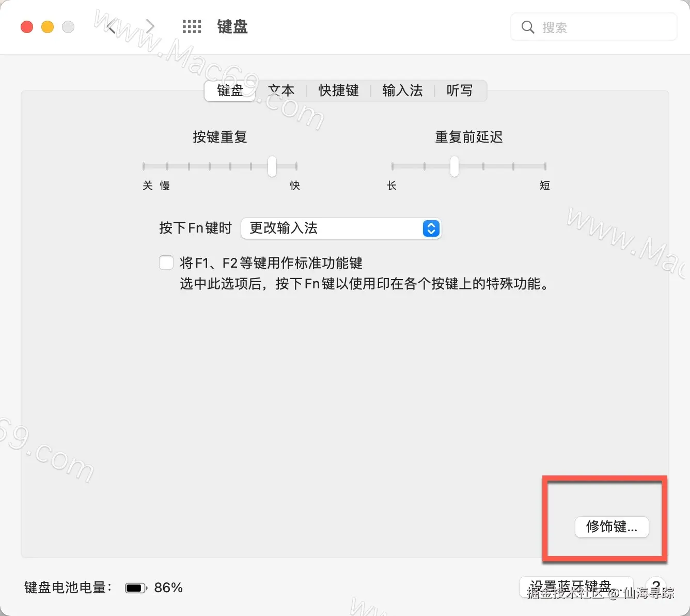690x616 pixels.
Task: Click the 键盘电池电量 label
Action: pos(68,588)
